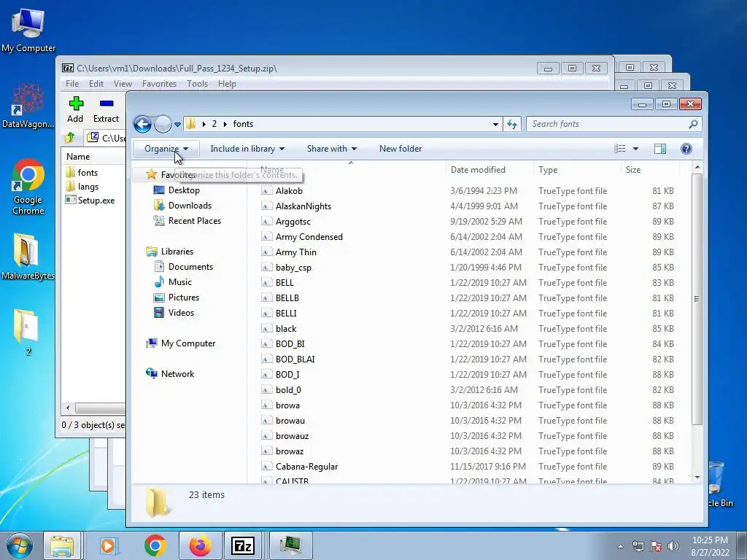Select the Alakob font file icon
747x560 pixels.
coord(266,191)
